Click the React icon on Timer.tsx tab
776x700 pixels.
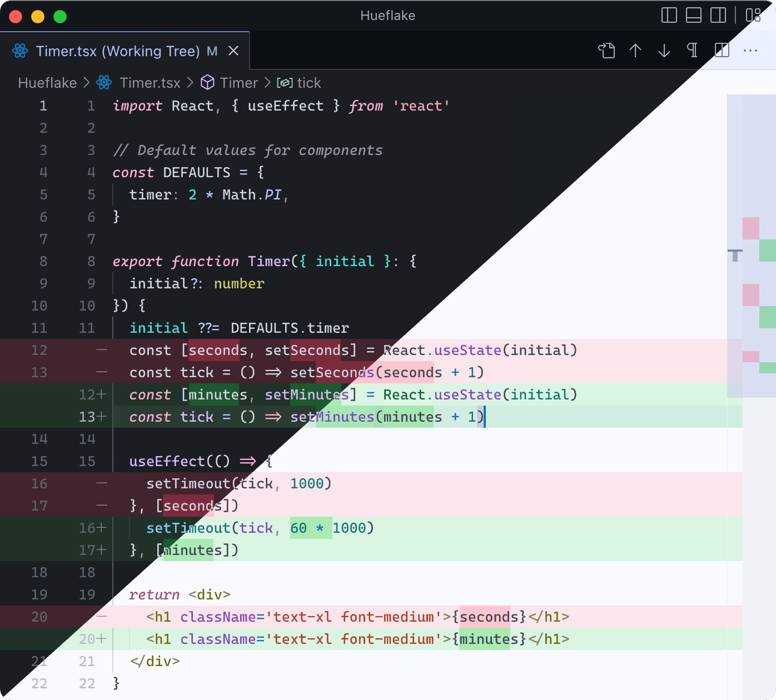pyautogui.click(x=19, y=51)
